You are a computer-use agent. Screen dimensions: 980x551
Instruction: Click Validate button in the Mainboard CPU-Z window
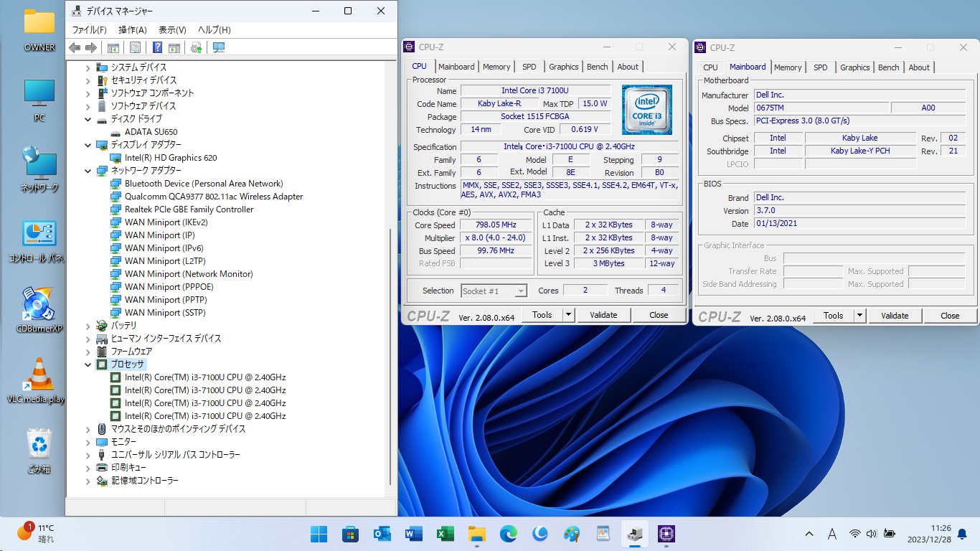[895, 316]
